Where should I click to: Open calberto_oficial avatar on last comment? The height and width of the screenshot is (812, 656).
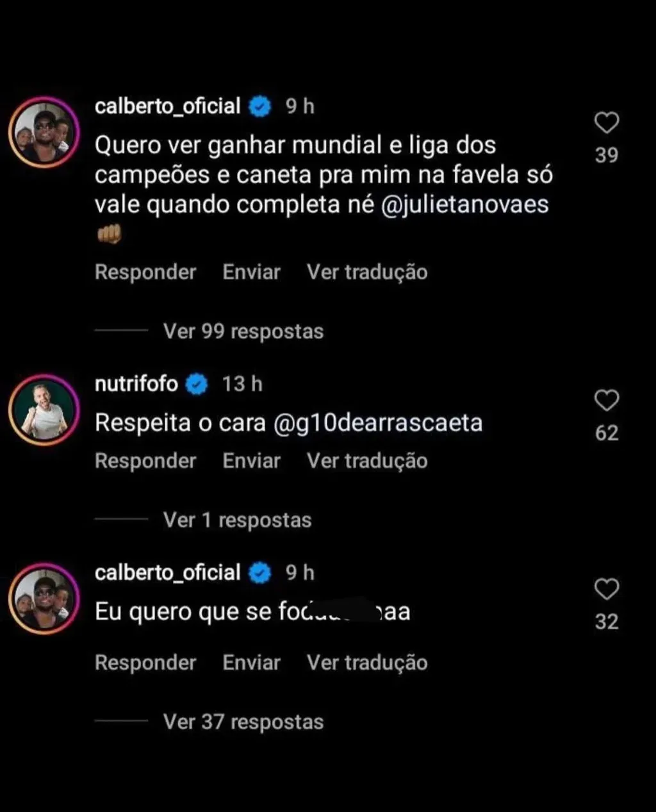(43, 599)
